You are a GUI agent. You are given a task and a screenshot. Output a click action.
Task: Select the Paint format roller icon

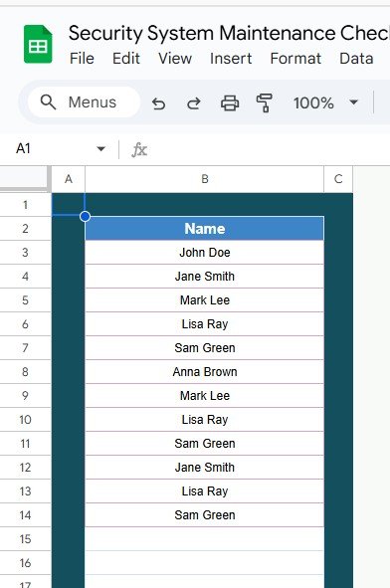[x=265, y=102]
